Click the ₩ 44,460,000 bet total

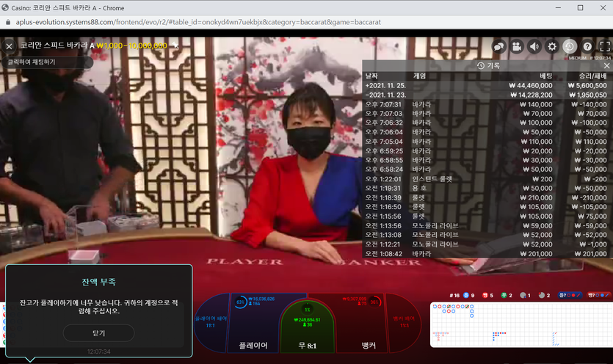[x=531, y=86]
